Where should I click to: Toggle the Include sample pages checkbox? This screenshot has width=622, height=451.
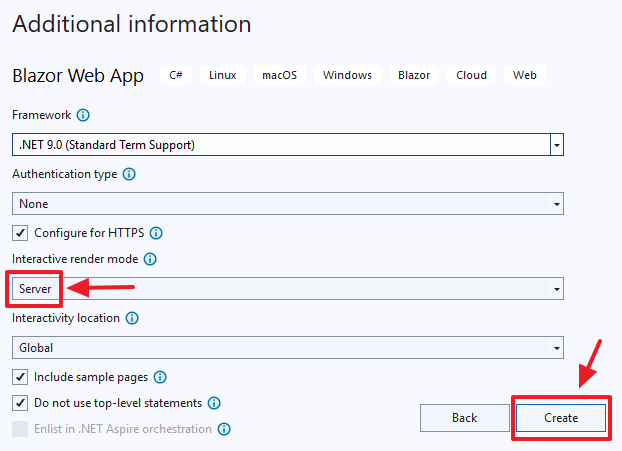tap(20, 377)
